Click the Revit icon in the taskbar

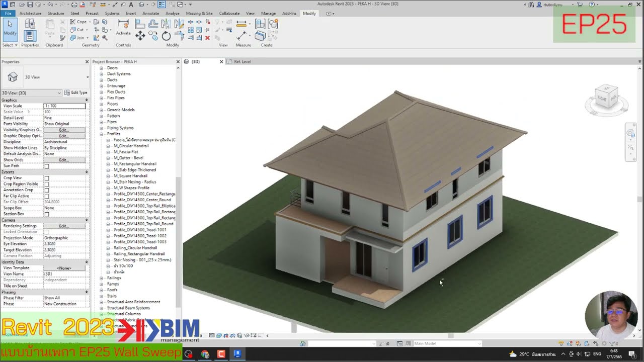[x=237, y=354]
